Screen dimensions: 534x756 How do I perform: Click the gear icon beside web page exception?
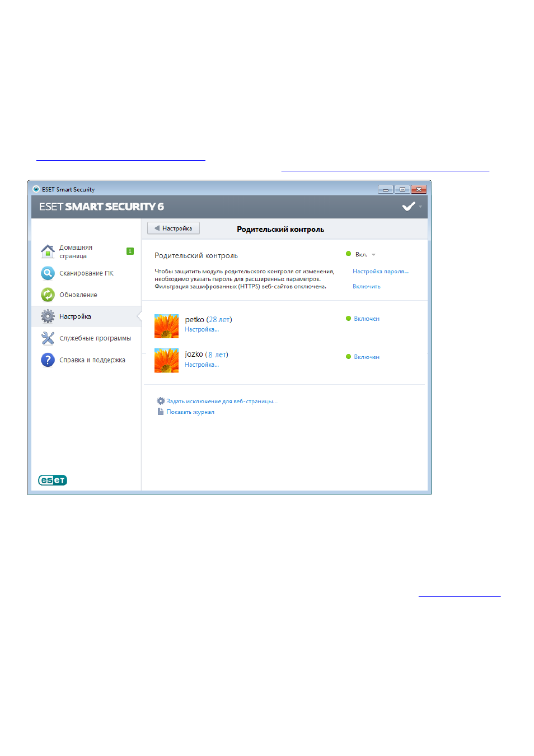161,401
